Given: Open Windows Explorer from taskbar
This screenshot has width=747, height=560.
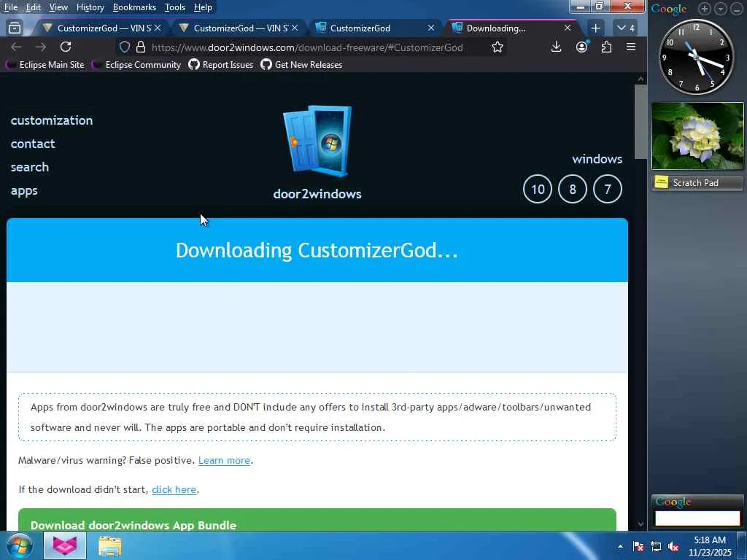Looking at the screenshot, I should click(110, 546).
